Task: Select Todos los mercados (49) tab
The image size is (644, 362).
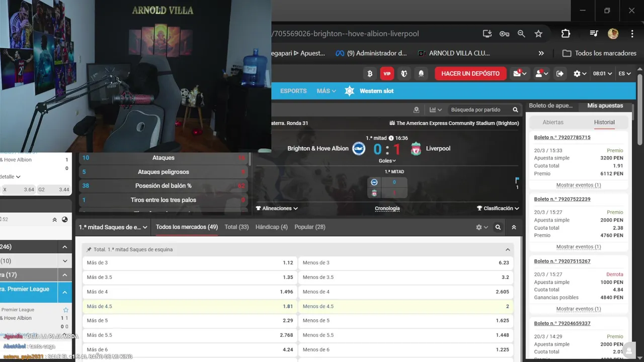Action: coord(187,227)
